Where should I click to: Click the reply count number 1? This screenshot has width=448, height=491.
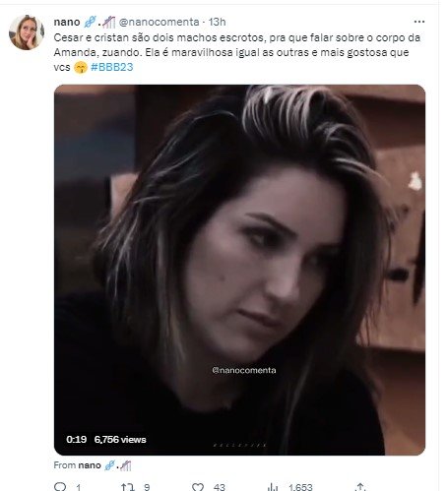point(78,487)
